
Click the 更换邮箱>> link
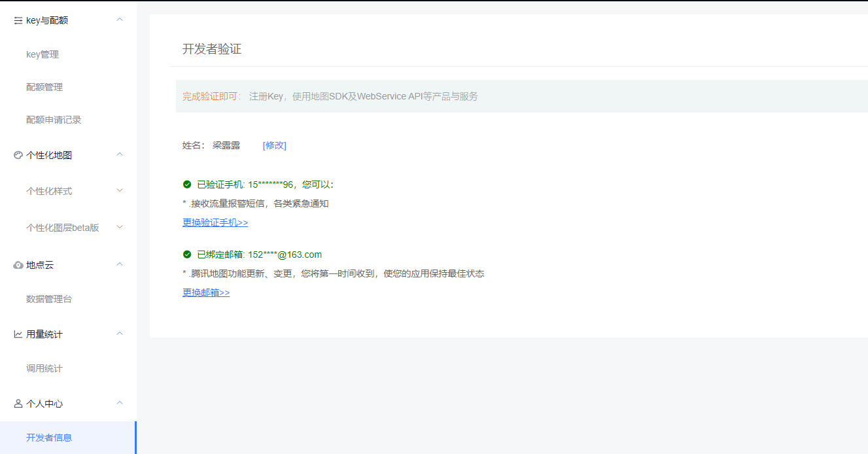tap(206, 292)
